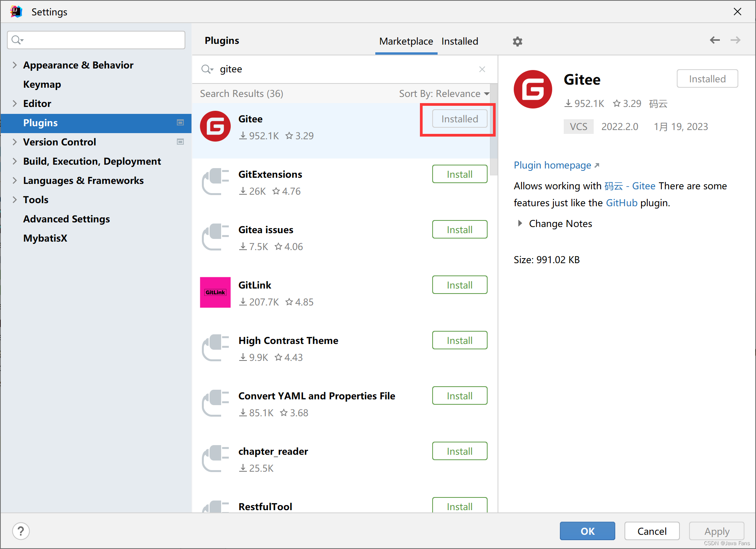This screenshot has width=756, height=549.
Task: Click the VCS category tag
Action: click(x=578, y=127)
